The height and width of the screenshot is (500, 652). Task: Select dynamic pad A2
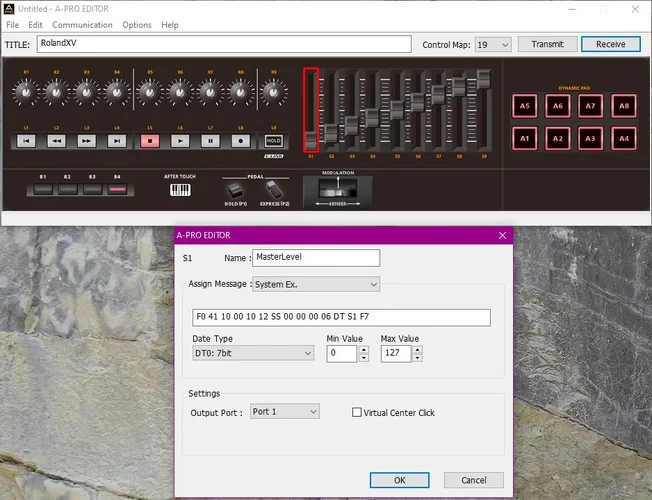click(558, 139)
